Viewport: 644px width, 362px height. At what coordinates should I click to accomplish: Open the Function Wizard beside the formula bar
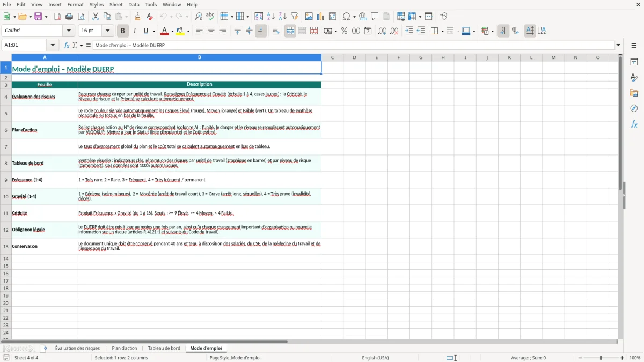point(67,45)
